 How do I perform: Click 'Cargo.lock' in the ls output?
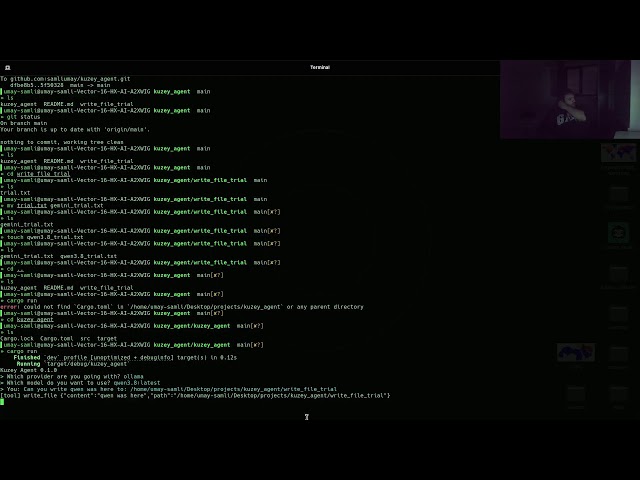pyautogui.click(x=17, y=338)
